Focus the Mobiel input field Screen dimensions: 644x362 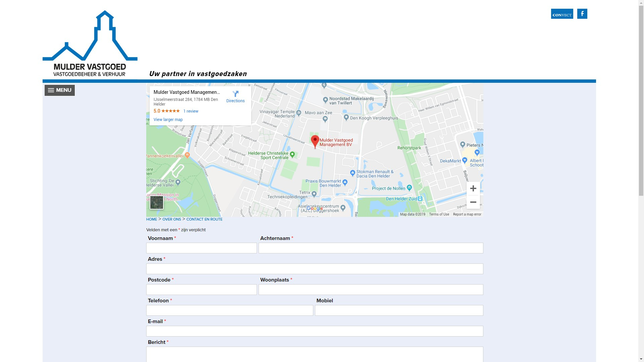click(x=399, y=310)
